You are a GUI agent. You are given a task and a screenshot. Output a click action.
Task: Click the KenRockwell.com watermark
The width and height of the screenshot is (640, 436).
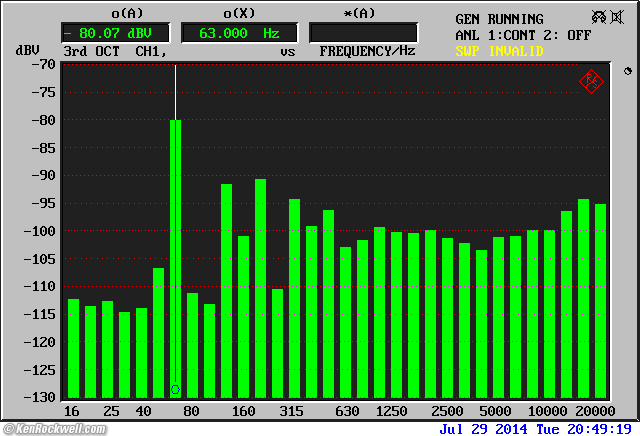point(62,428)
